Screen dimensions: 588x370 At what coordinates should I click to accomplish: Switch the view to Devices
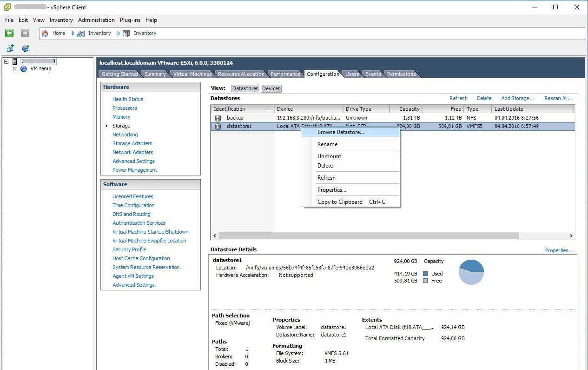click(271, 88)
